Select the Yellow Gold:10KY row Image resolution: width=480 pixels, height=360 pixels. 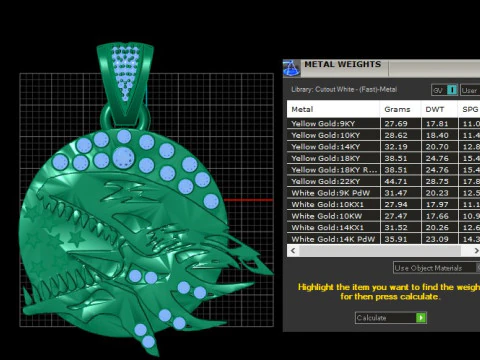[383, 135]
